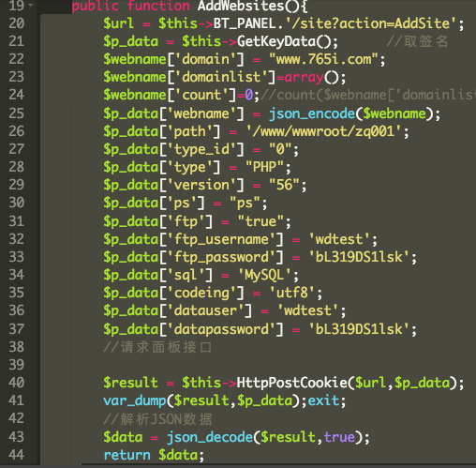Collapse the fold arrow beside line 19
This screenshot has width=476, height=468.
click(30, 5)
